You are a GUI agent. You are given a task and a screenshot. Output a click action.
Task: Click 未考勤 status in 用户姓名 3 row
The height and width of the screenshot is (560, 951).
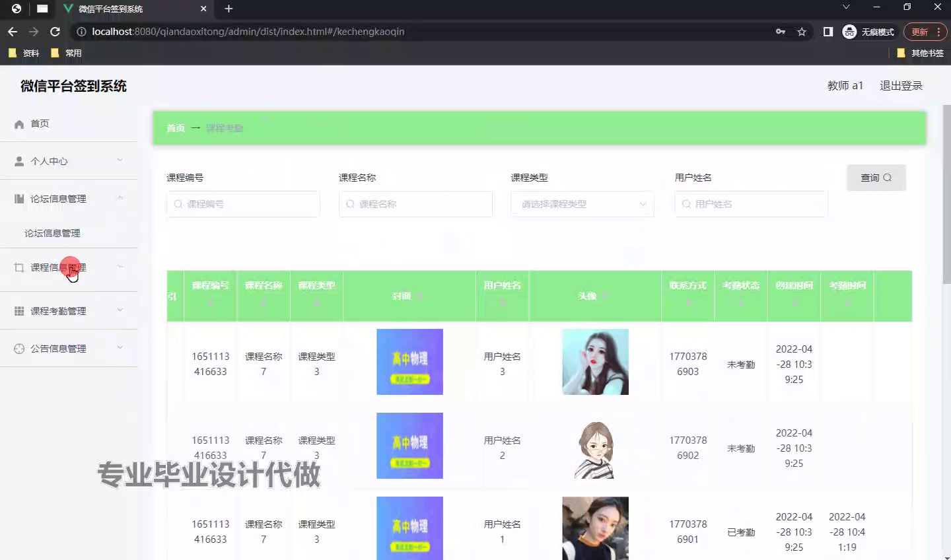[741, 365]
